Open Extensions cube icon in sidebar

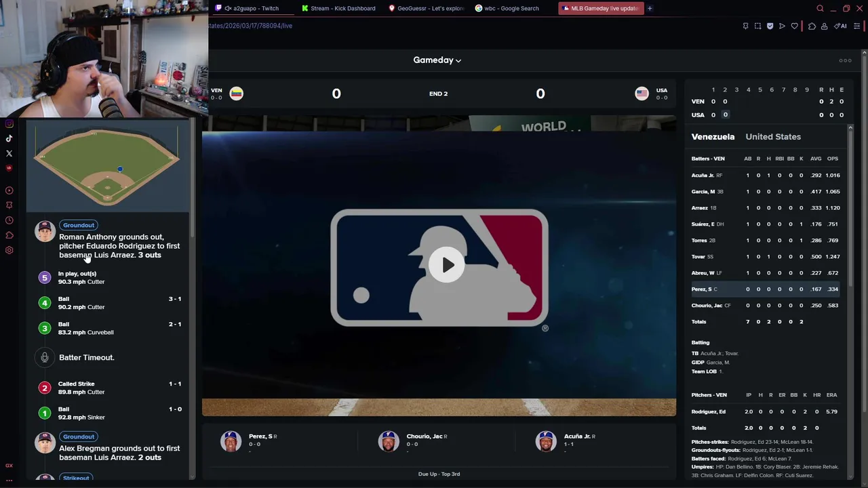[9, 235]
